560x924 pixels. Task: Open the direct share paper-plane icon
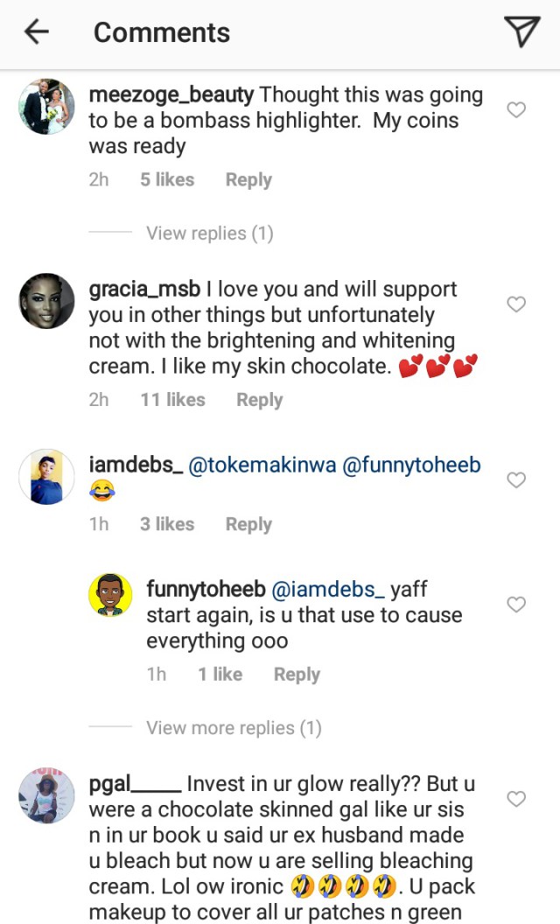coord(521,31)
